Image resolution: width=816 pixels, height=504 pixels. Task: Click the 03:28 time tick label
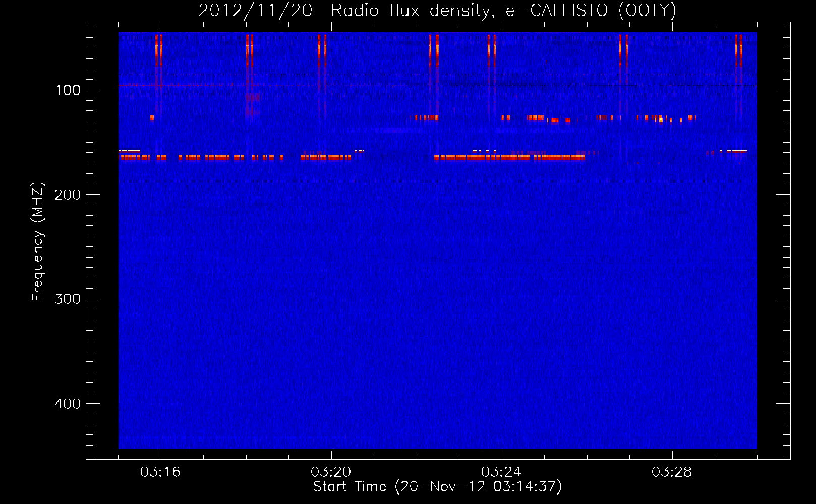[672, 472]
